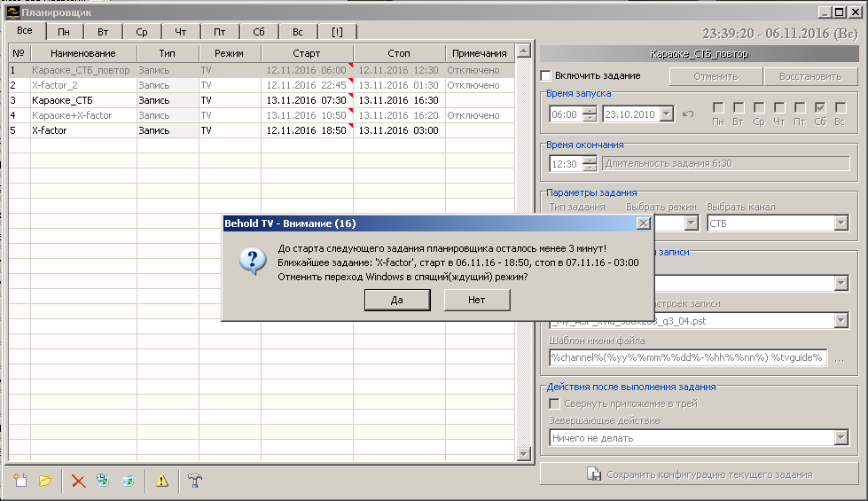Click the open folder icon in bottom toolbar
The image size is (868, 501).
point(45,481)
